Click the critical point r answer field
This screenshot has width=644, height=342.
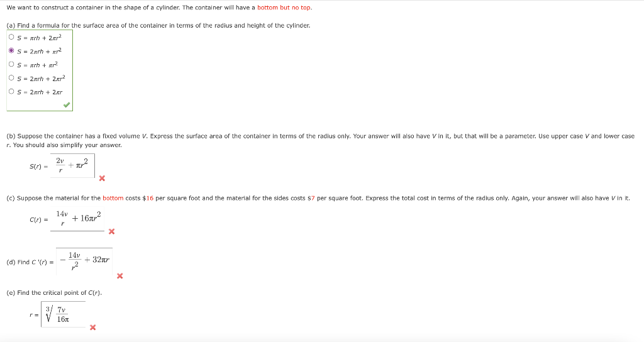click(x=64, y=314)
